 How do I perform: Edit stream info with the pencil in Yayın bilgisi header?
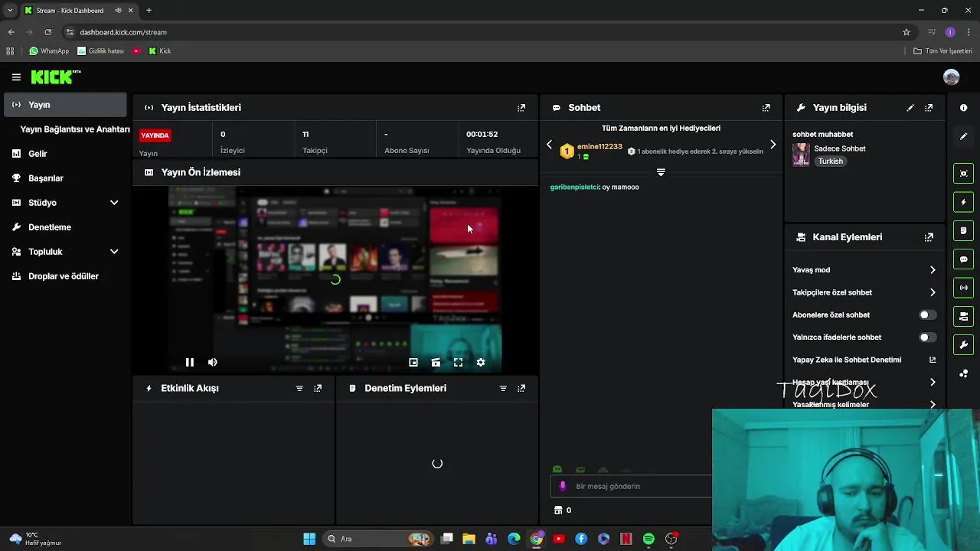click(910, 108)
